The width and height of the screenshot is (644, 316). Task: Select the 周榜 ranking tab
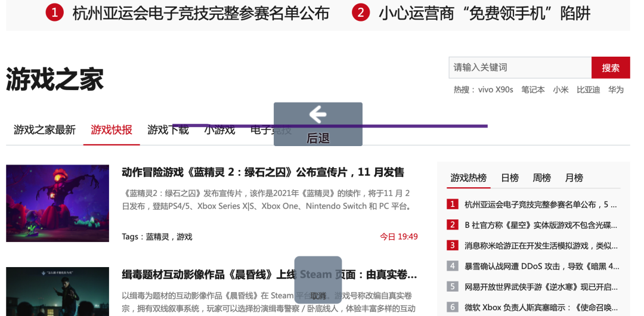(x=541, y=178)
